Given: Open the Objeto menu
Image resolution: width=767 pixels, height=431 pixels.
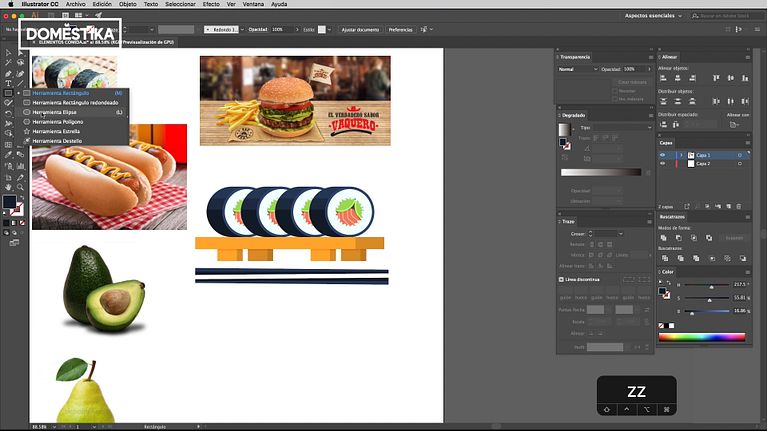Looking at the screenshot, I should (128, 4).
